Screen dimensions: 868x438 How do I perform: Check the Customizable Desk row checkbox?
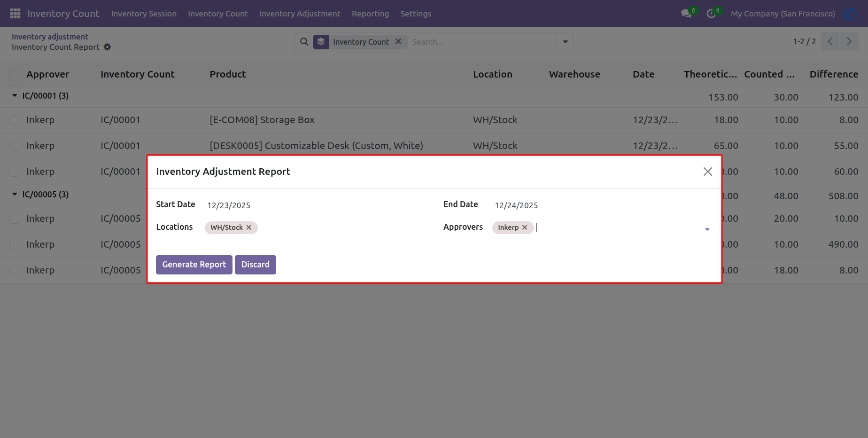pos(15,146)
